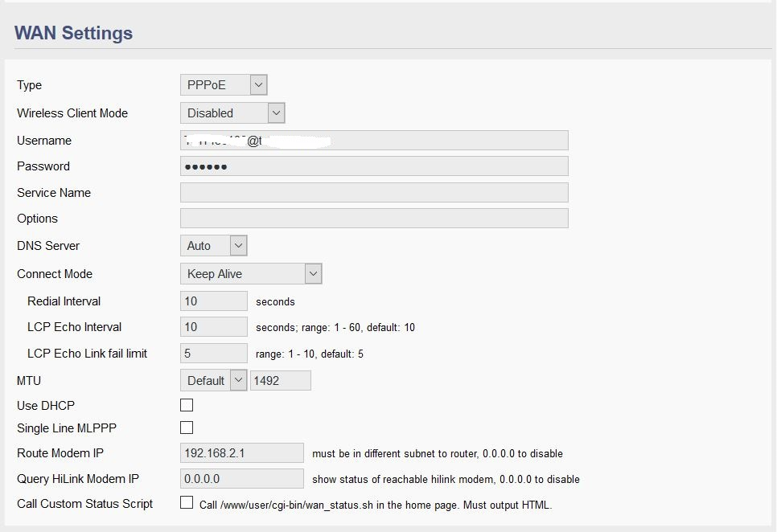The height and width of the screenshot is (532, 777).
Task: Open the DNS Server Auto dropdown
Action: (214, 246)
